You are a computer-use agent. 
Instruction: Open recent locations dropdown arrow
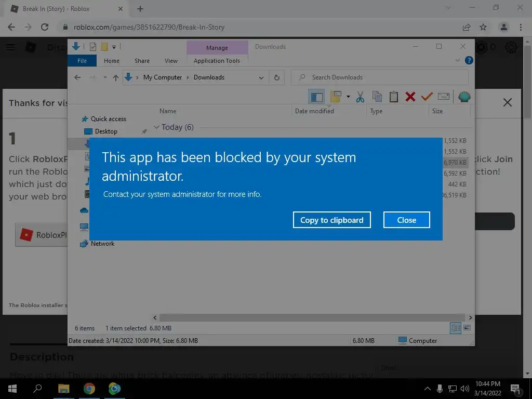tap(105, 77)
